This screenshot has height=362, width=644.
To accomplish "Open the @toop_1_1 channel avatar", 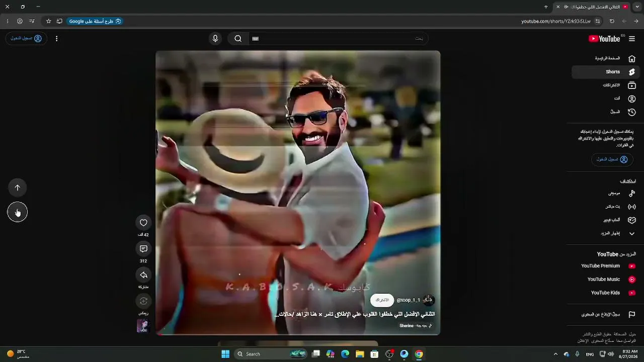I will point(428,300).
